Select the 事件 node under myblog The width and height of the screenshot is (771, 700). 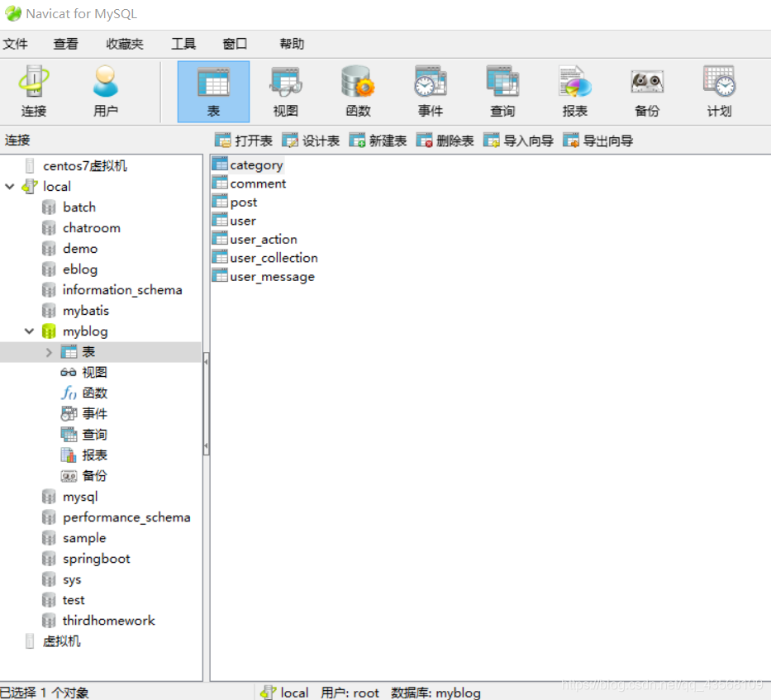(94, 414)
